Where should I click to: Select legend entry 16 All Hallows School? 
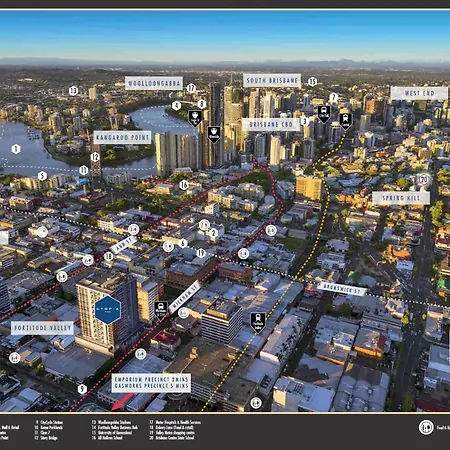(x=107, y=438)
